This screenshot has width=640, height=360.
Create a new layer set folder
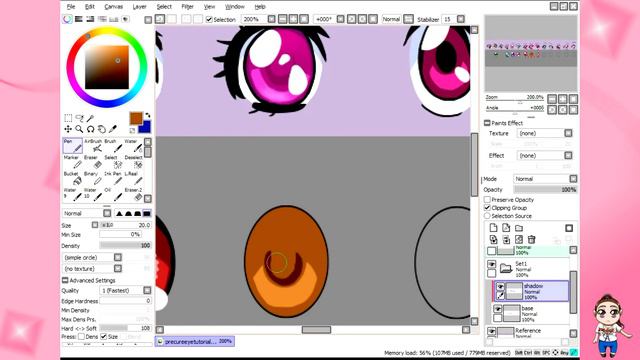click(519, 228)
